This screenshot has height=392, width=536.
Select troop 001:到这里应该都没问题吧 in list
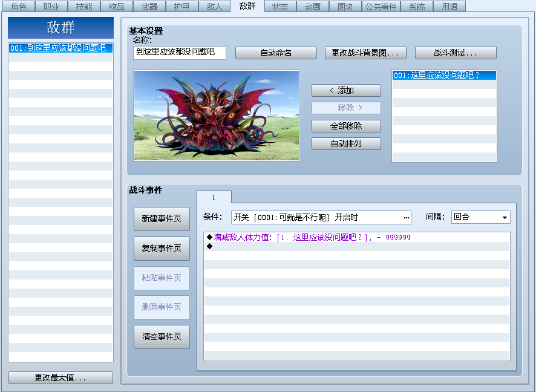(61, 48)
